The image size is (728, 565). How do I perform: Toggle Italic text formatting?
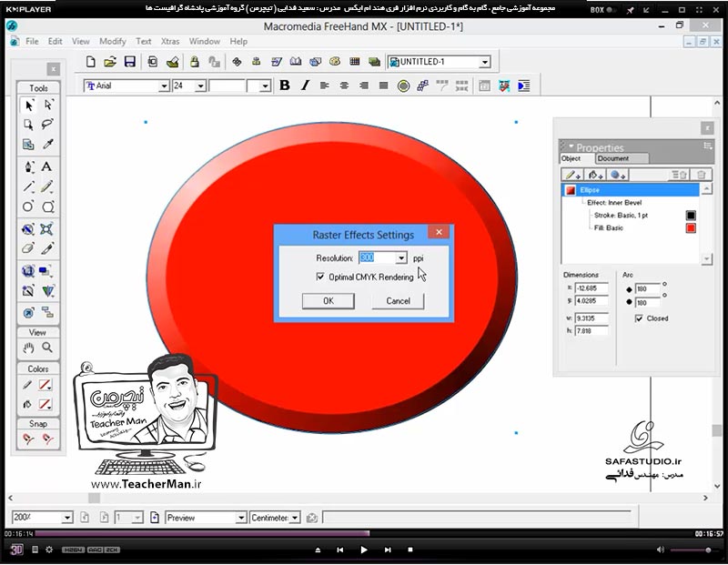click(x=305, y=86)
